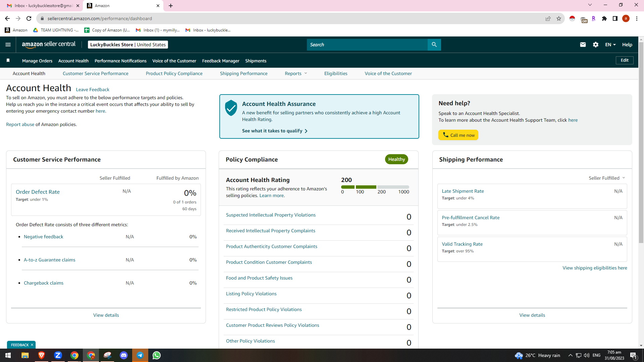Open the browser tab search chevron
The height and width of the screenshot is (362, 644).
[590, 5]
